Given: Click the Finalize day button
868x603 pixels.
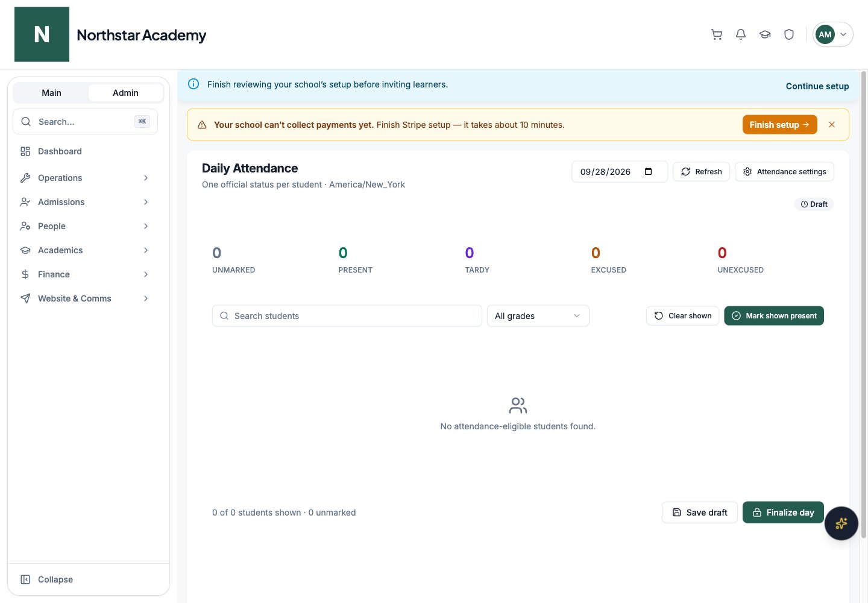Looking at the screenshot, I should point(783,513).
